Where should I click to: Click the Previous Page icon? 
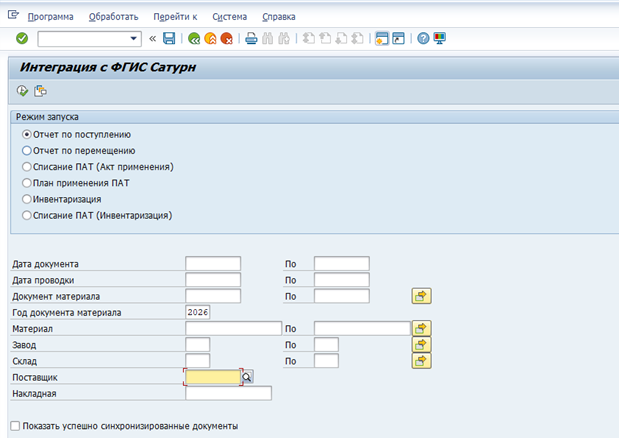click(x=325, y=38)
